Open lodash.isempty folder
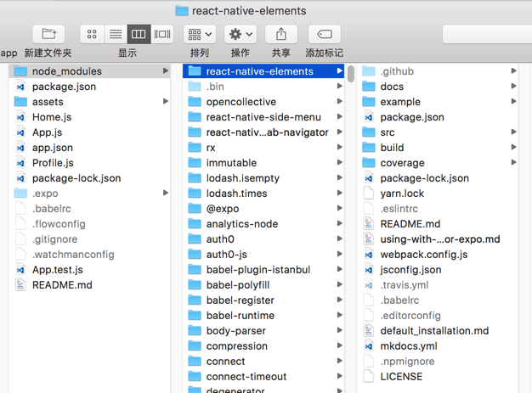Image resolution: width=532 pixels, height=393 pixels. 263,178
